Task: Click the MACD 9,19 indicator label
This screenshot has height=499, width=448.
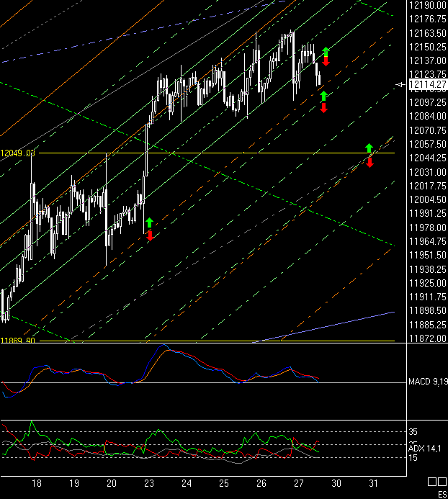Action: point(428,381)
